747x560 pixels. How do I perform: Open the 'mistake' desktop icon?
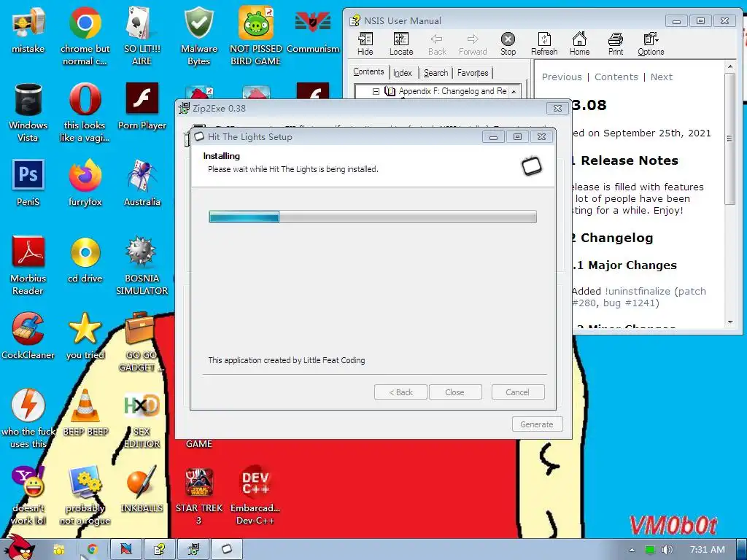[28, 30]
